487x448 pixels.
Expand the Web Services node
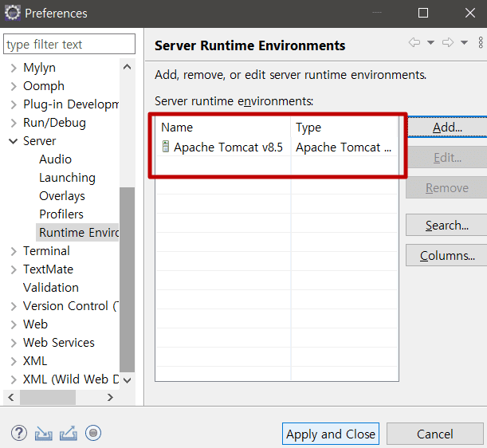[14, 343]
